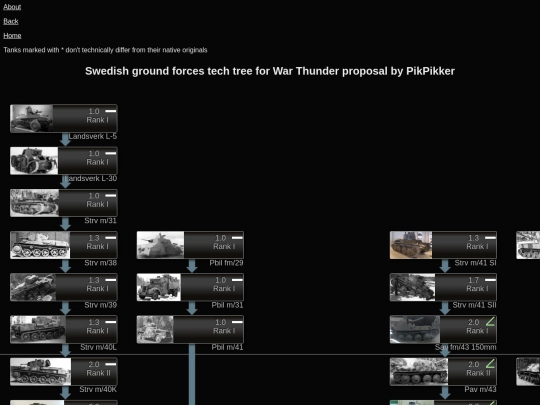Click the arrow below Strv m/40K card
This screenshot has height=405, width=540.
pos(65,392)
